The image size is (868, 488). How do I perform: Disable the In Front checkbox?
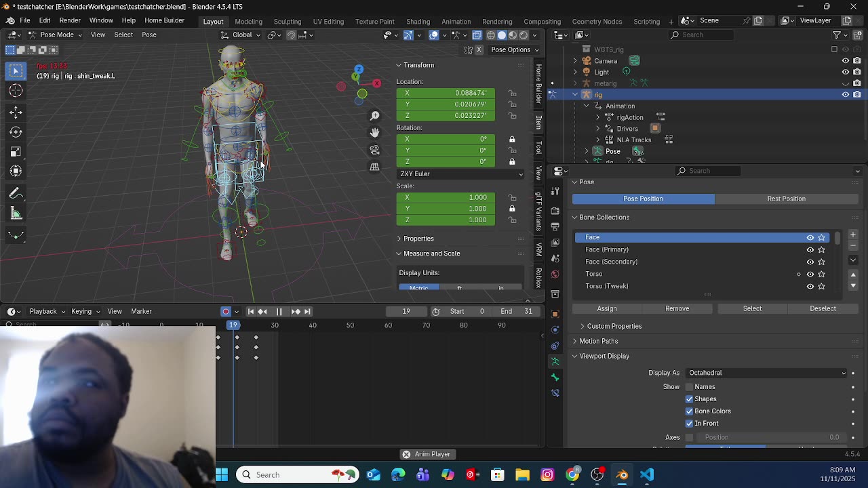(x=689, y=424)
